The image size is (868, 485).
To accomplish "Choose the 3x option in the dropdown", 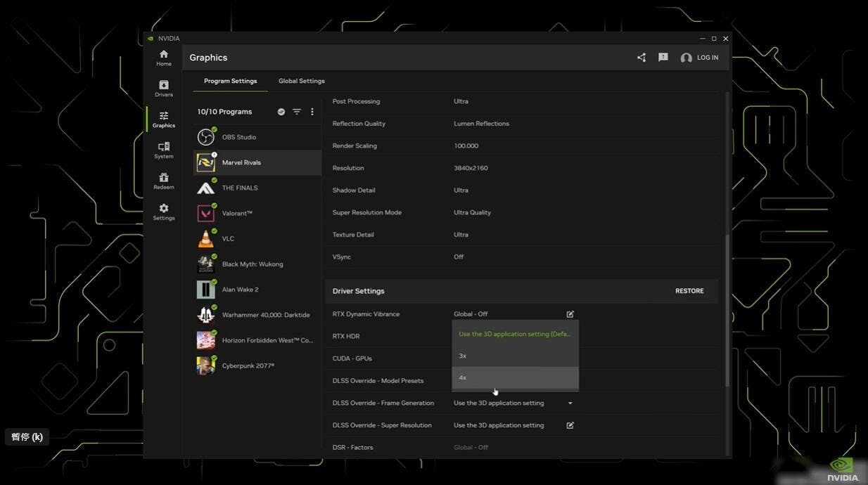I will pos(515,356).
